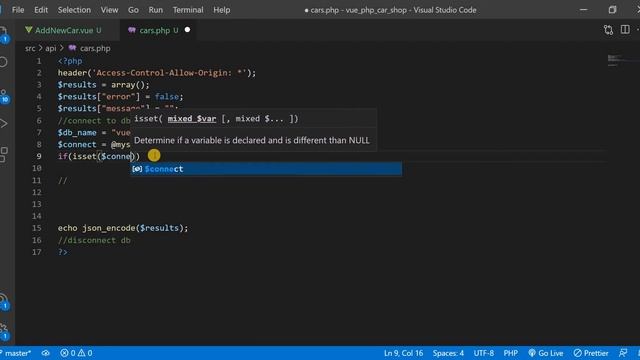Click the '$results = array();' line
Viewport: 640px width, 360px height.
click(104, 84)
